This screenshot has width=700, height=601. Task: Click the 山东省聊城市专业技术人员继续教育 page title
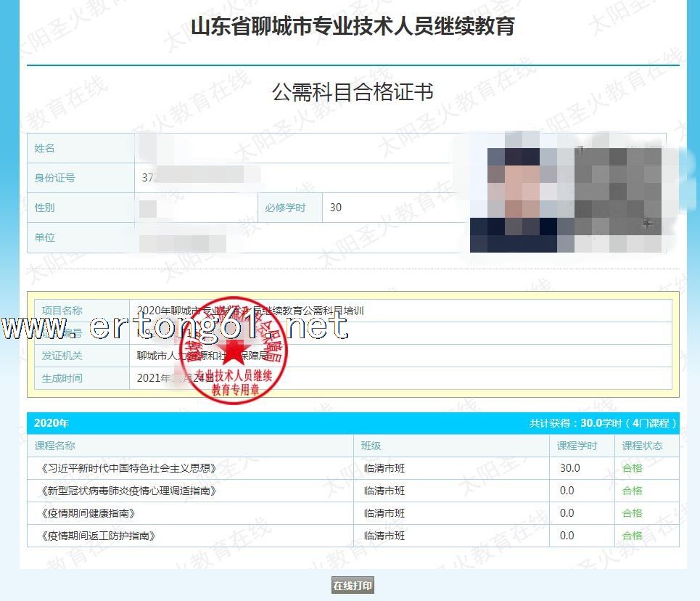tap(353, 26)
